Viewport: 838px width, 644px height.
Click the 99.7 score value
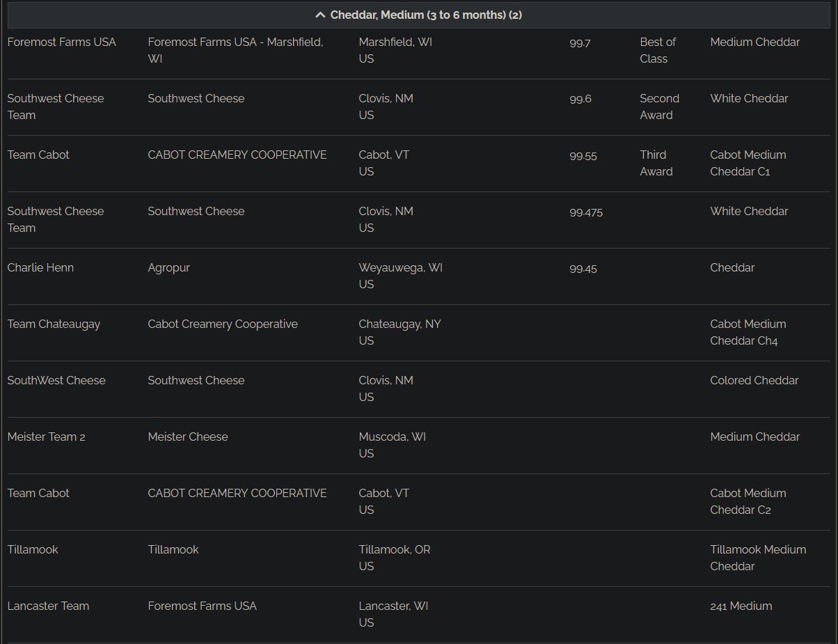click(580, 43)
